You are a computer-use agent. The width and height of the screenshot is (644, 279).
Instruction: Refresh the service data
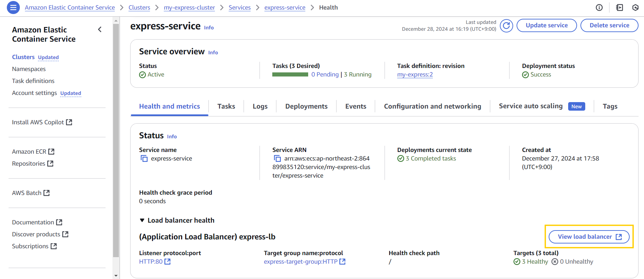tap(506, 26)
